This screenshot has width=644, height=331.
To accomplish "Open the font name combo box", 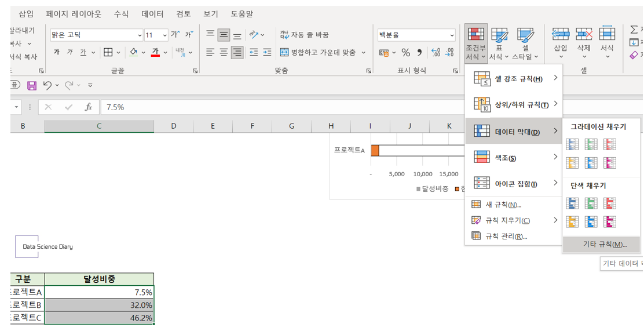I will point(97,35).
